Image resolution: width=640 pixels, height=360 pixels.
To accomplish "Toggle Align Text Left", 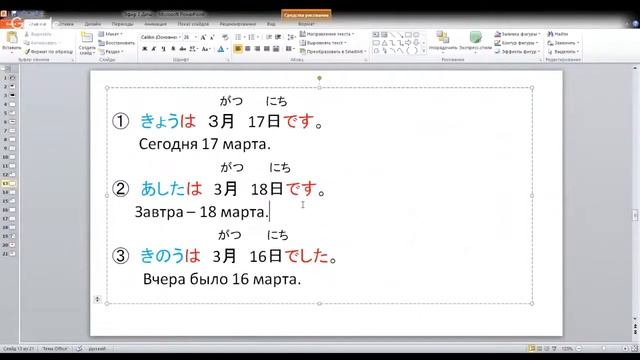I will (238, 49).
